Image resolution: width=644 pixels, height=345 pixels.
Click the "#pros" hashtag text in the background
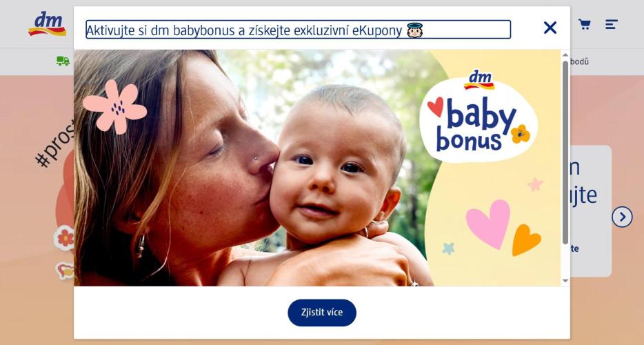54,143
